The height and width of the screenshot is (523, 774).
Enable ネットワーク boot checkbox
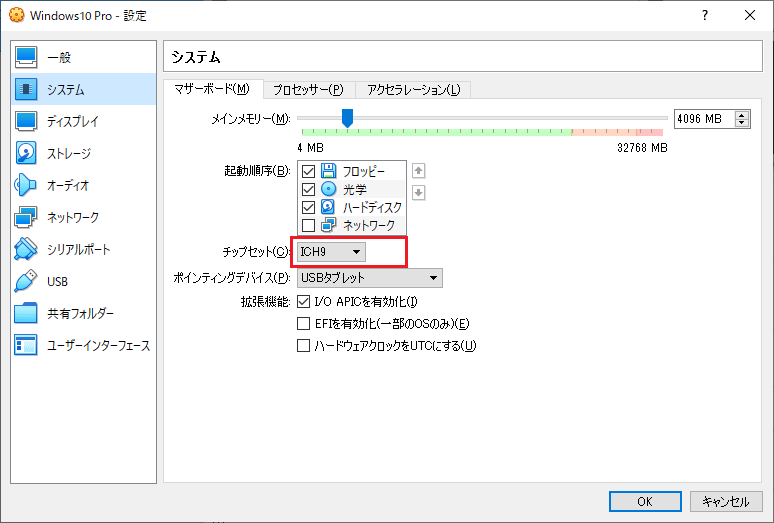pyautogui.click(x=309, y=225)
